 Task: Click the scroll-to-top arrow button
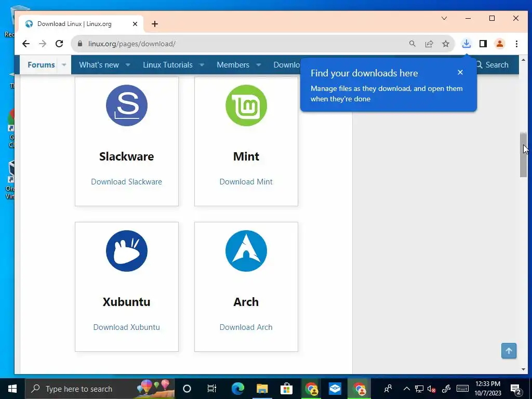(509, 351)
